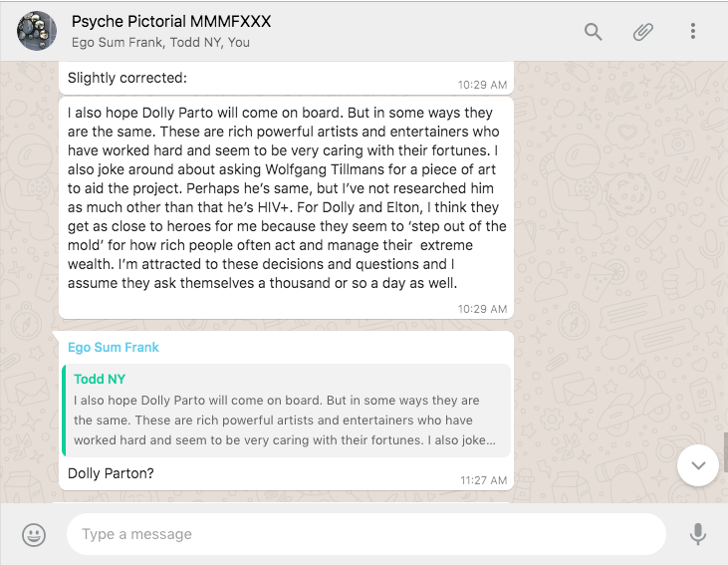Click the group profile picture
728x565 pixels.
click(x=37, y=31)
